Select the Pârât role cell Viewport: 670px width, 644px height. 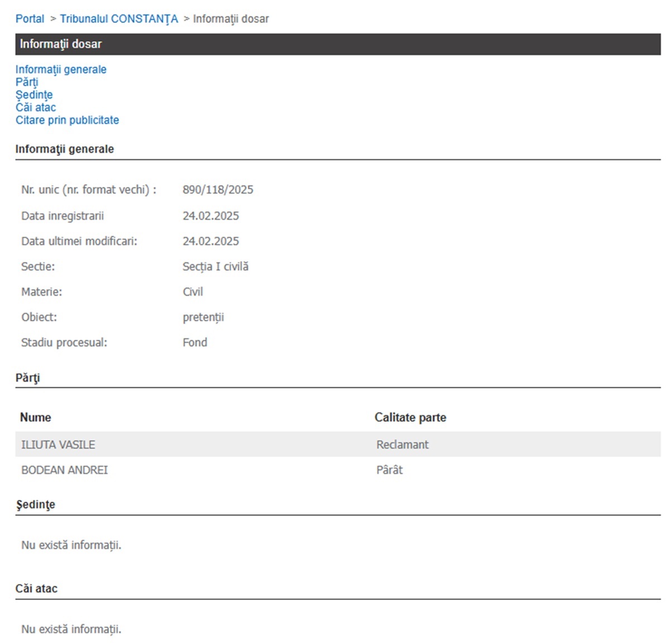click(x=390, y=470)
